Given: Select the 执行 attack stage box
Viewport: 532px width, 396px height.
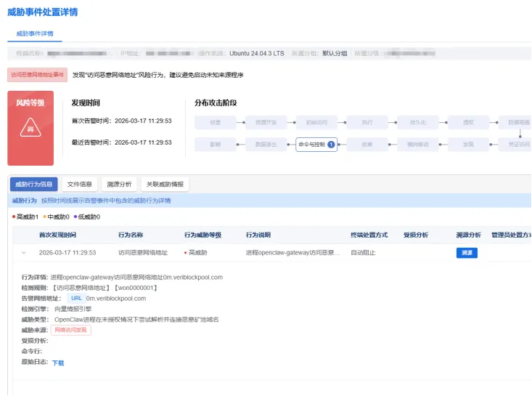Looking at the screenshot, I should [x=367, y=122].
